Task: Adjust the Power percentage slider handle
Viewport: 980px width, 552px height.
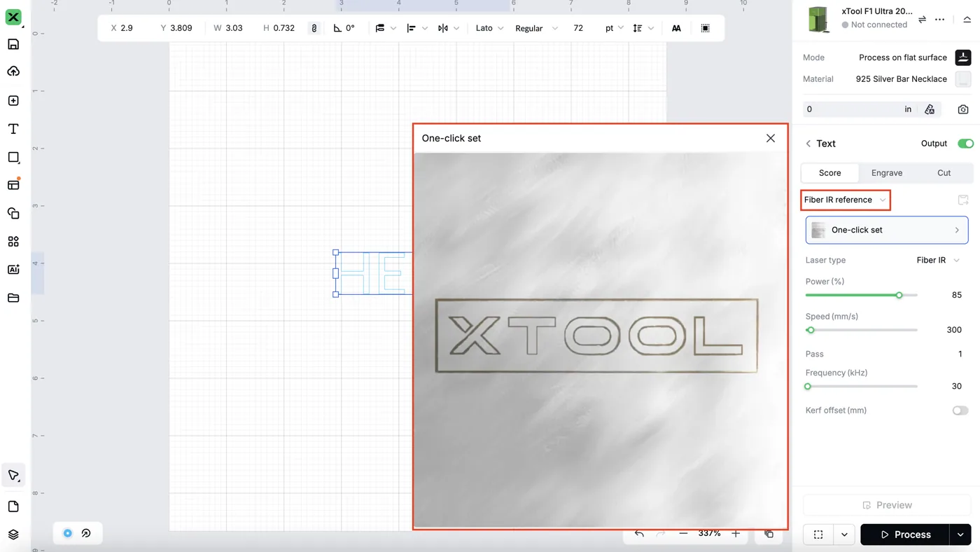Action: click(x=899, y=295)
